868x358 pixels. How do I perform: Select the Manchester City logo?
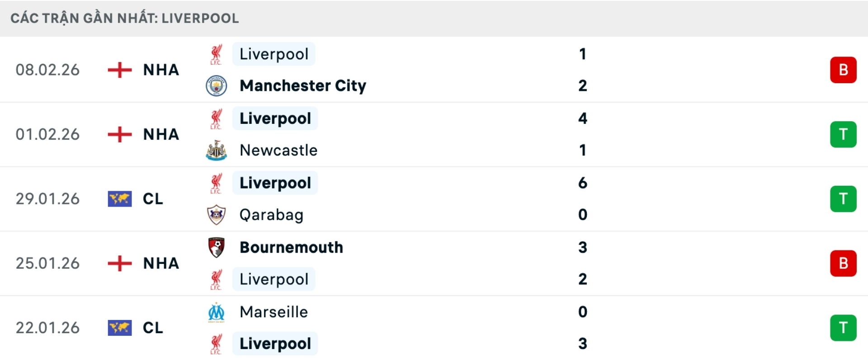[217, 86]
